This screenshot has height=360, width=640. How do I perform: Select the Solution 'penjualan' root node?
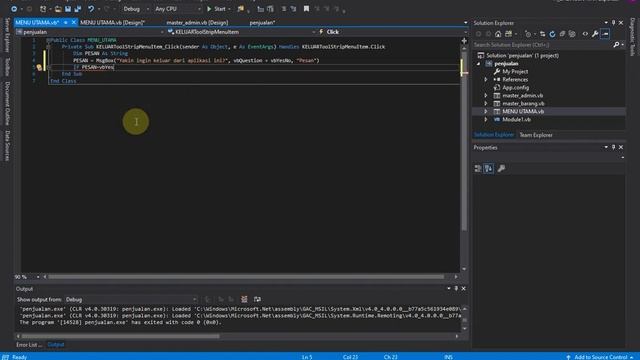tap(522, 56)
